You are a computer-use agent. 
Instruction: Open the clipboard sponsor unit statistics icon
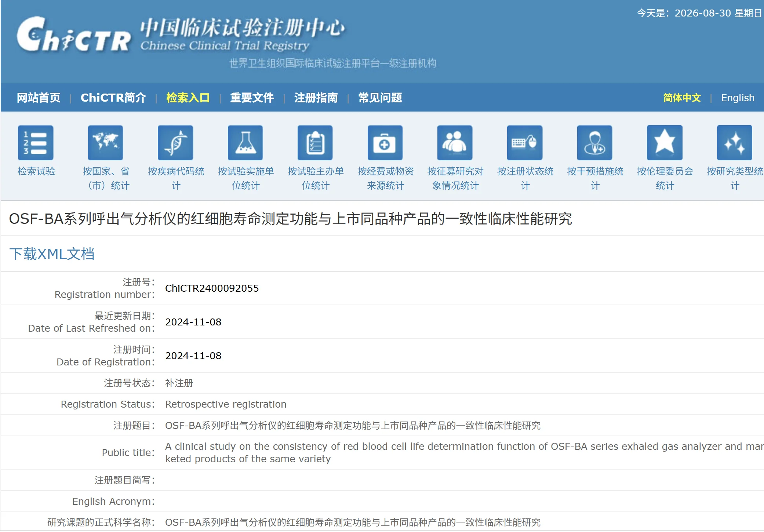click(x=315, y=143)
